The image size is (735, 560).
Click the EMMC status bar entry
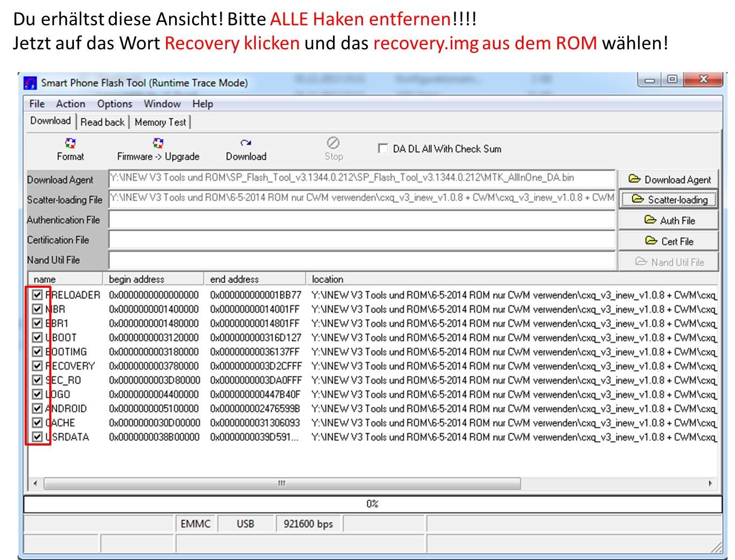tap(195, 524)
